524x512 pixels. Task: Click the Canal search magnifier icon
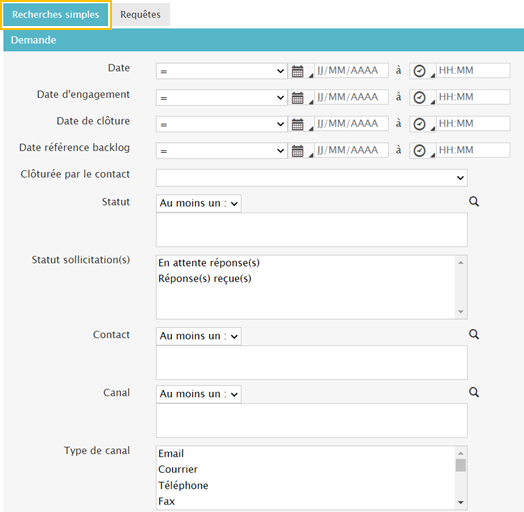point(474,392)
